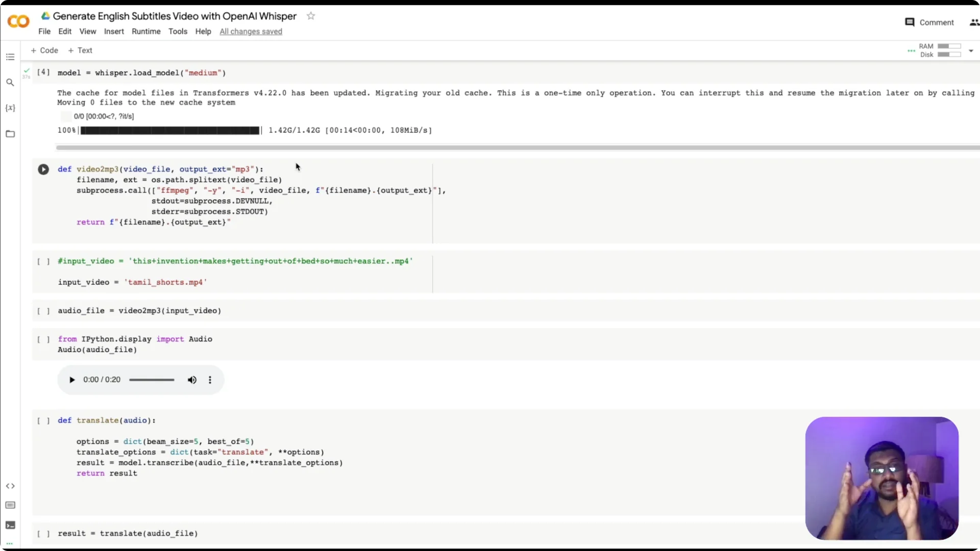Open the Files browser in sidebar
Screen dimensions: 980x551
coord(10,133)
